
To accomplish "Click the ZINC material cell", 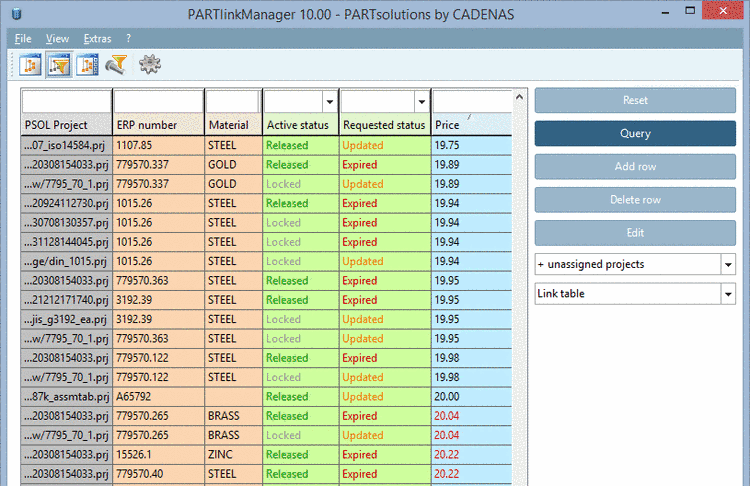I will (x=233, y=454).
